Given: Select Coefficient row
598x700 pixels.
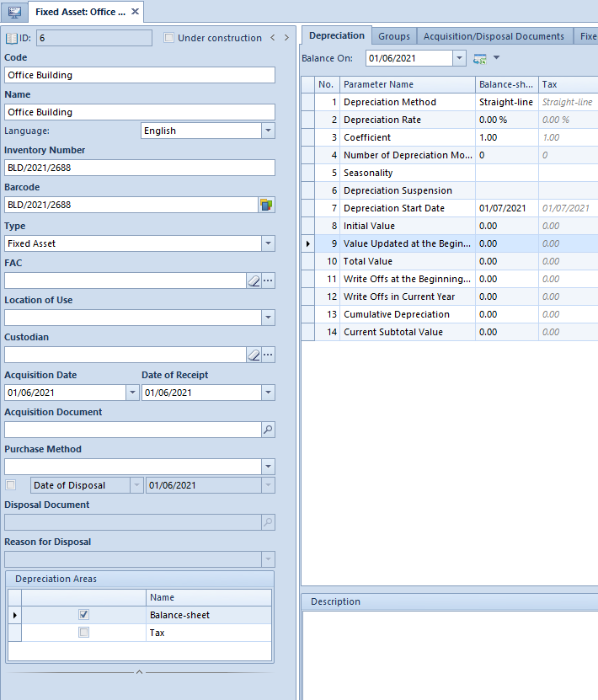Looking at the screenshot, I should pyautogui.click(x=450, y=137).
